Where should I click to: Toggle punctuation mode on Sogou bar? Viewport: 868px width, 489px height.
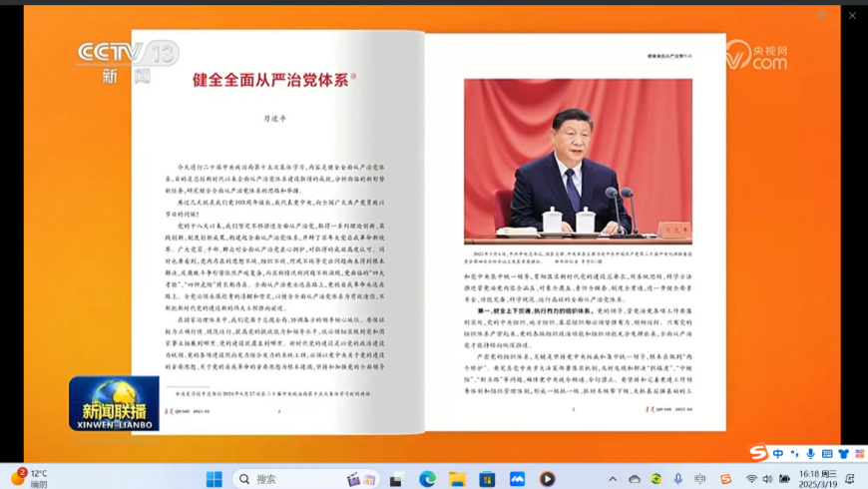(794, 454)
